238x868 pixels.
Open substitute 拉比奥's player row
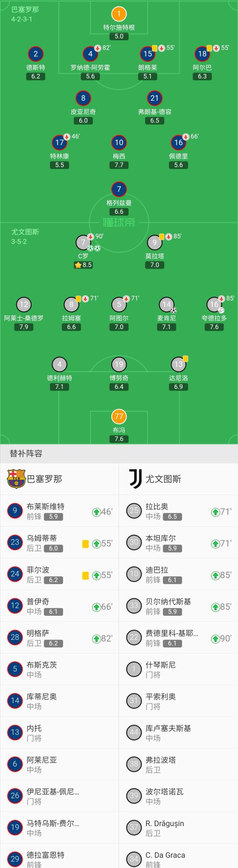coord(178,511)
